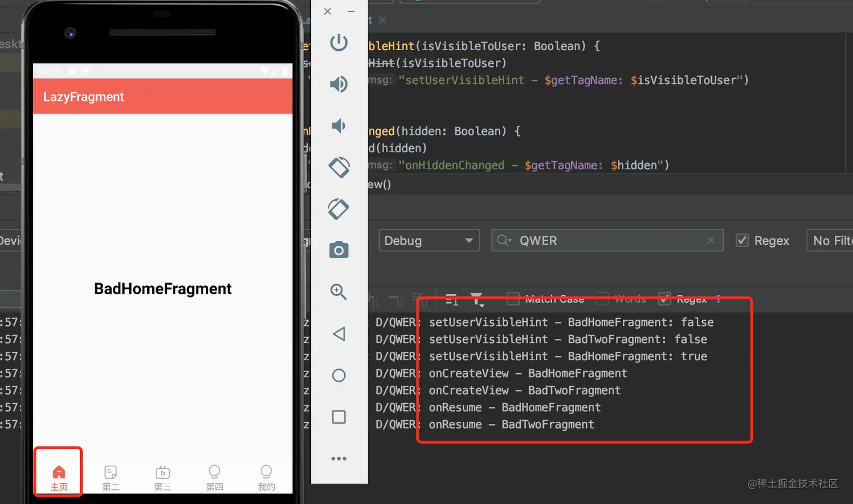Toggle the Regex checkbox in the find bar
The image size is (853, 504).
[x=665, y=299]
